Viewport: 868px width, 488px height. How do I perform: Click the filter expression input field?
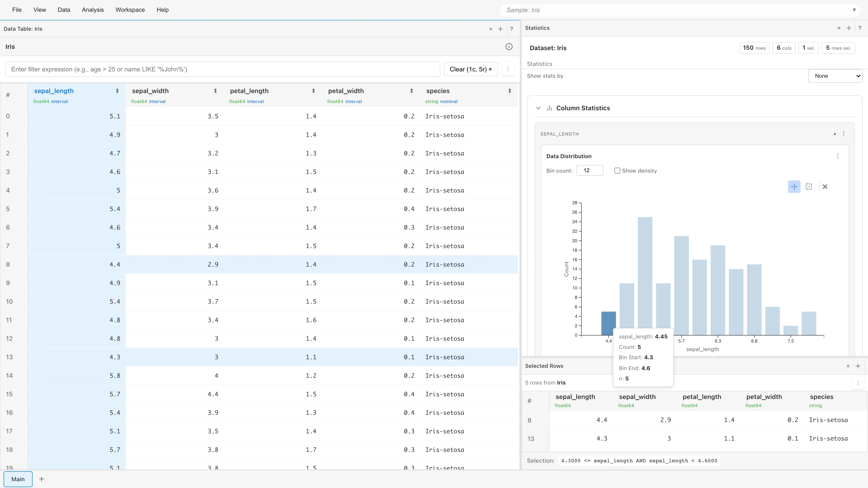click(x=222, y=69)
